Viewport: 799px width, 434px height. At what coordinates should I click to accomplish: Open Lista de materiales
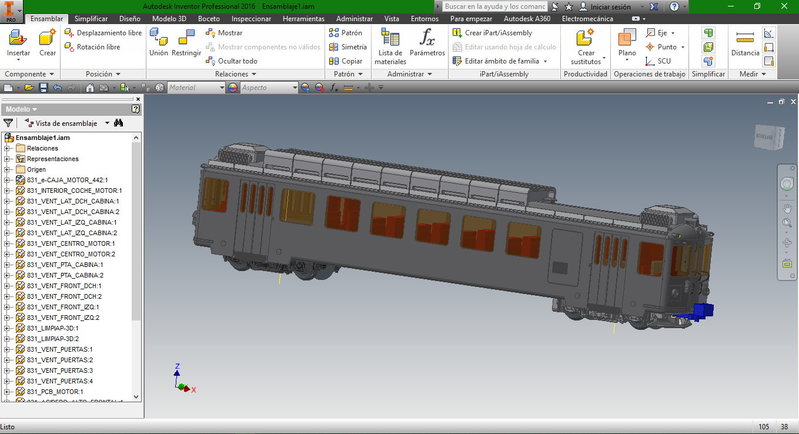point(390,46)
